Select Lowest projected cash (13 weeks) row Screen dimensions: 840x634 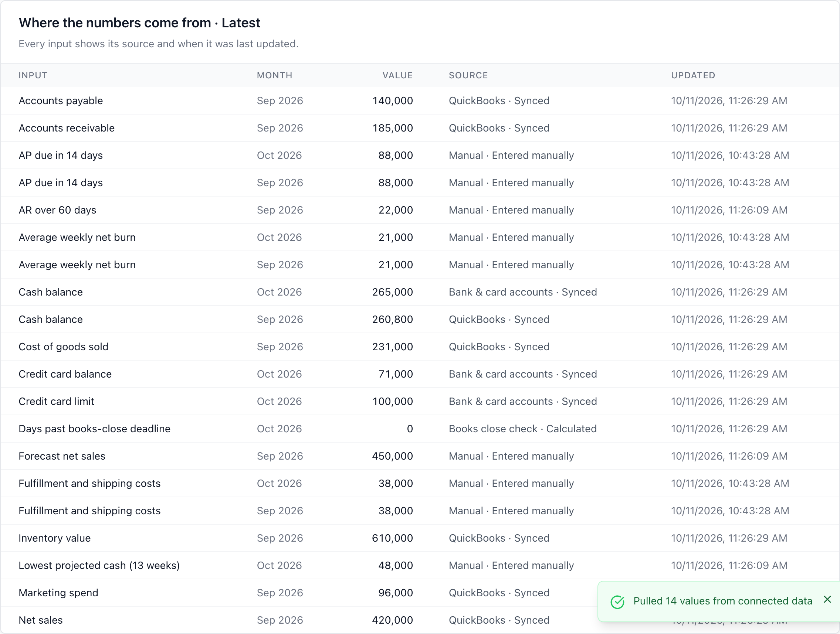pyautogui.click(x=420, y=565)
